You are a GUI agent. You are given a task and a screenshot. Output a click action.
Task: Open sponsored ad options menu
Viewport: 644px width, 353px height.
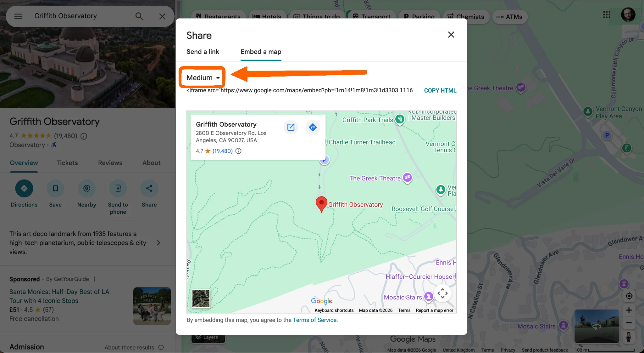tap(94, 279)
